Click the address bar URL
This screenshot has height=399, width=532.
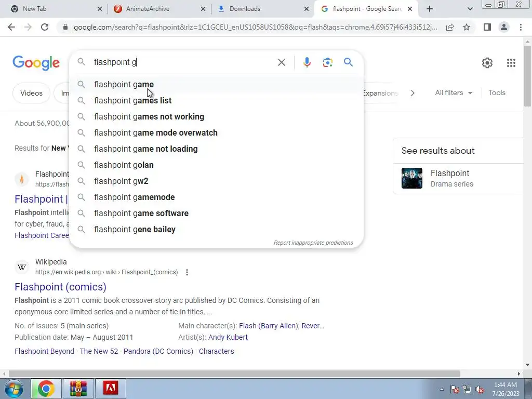click(255, 27)
